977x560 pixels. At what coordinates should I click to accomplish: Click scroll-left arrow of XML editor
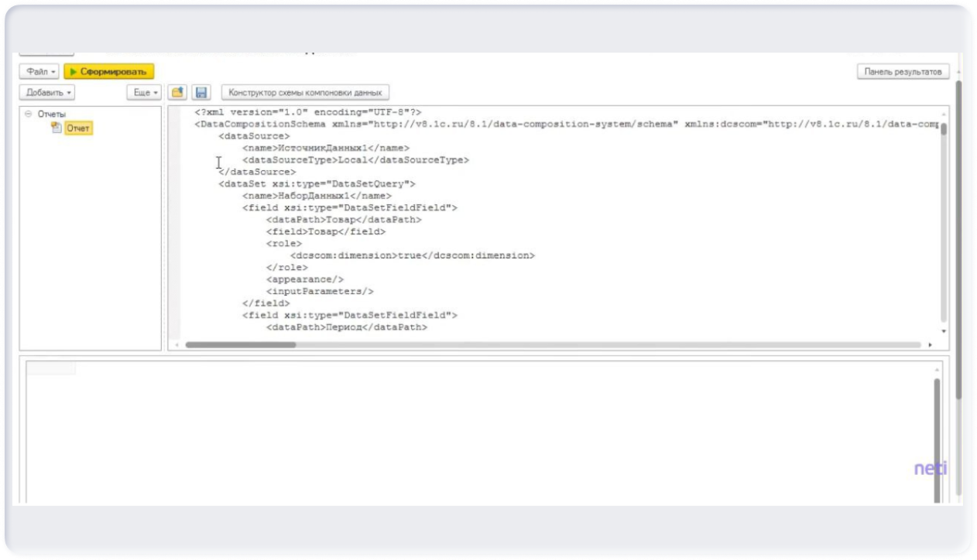(177, 345)
